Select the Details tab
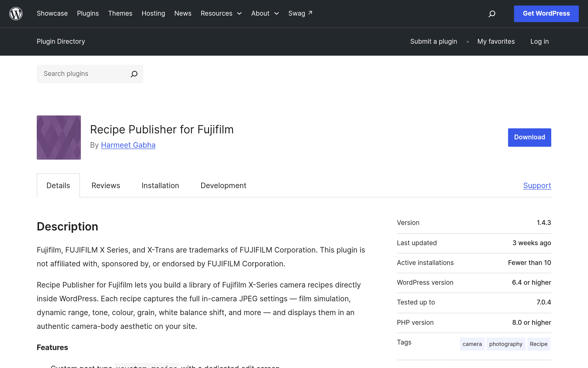 [x=58, y=185]
